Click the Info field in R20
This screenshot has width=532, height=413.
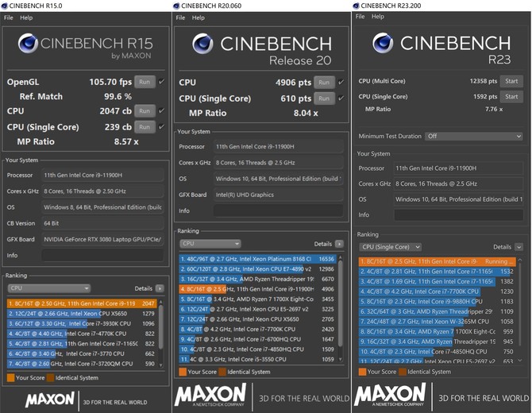[278, 210]
